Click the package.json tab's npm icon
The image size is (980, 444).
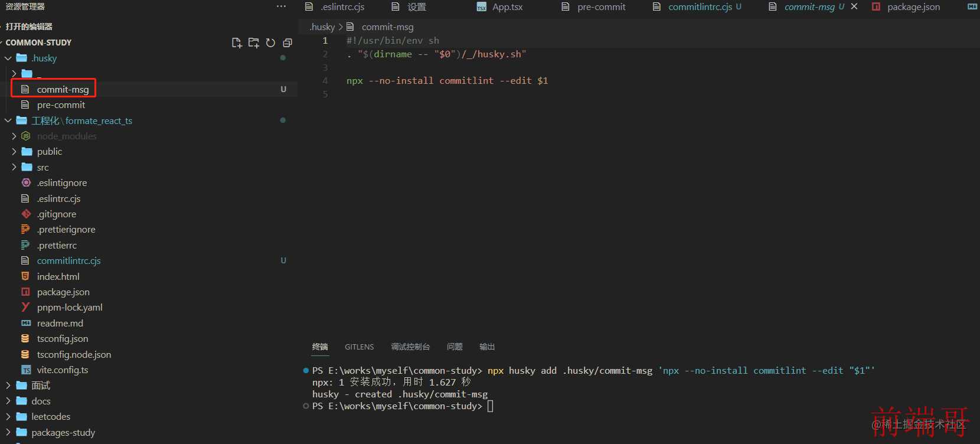[876, 6]
